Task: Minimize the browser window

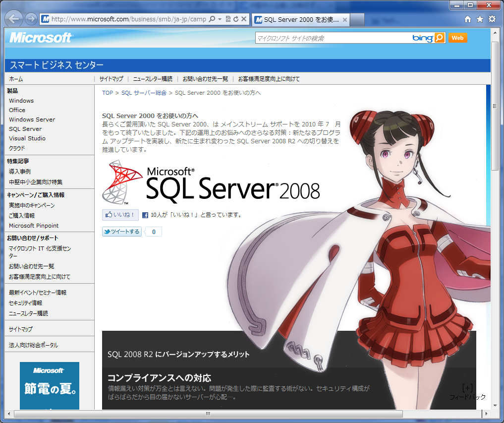Action: click(456, 5)
